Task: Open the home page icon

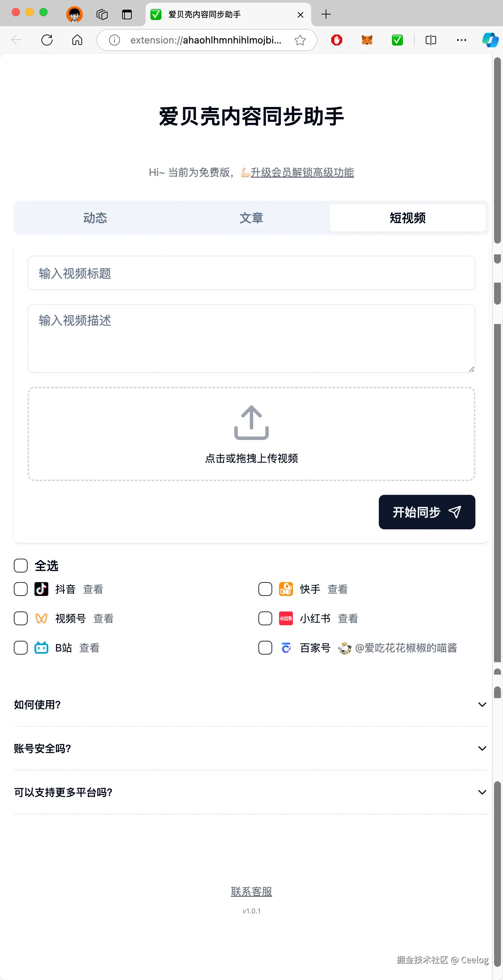Action: [x=77, y=40]
